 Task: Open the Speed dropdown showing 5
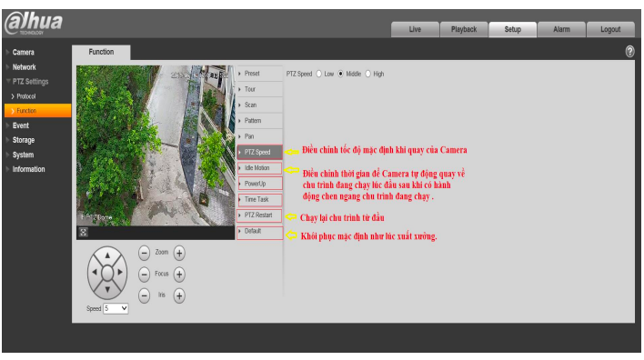(x=116, y=308)
